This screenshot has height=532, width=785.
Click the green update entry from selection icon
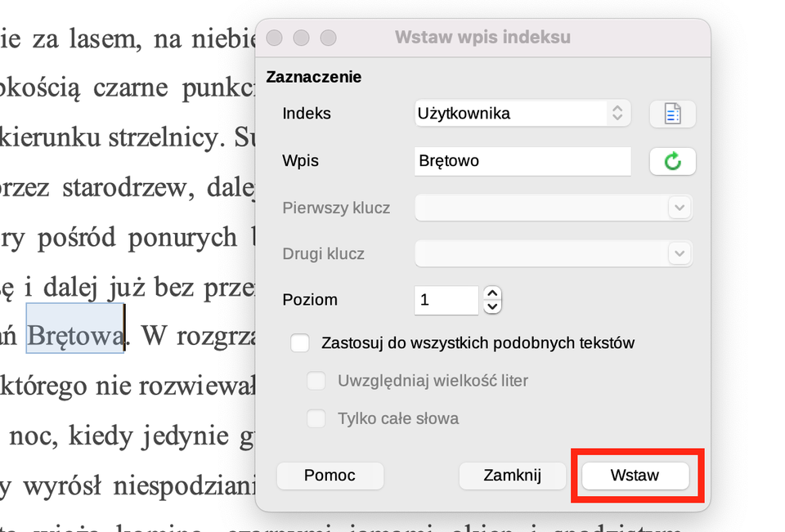click(x=672, y=161)
